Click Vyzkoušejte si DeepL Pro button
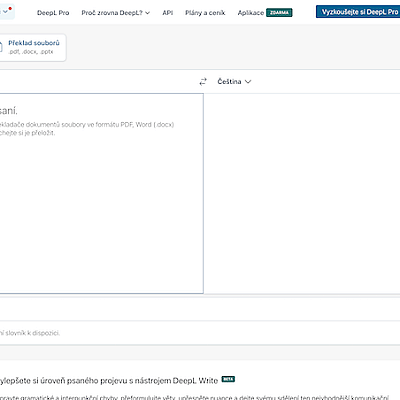This screenshot has height=400, width=400. pos(358,12)
